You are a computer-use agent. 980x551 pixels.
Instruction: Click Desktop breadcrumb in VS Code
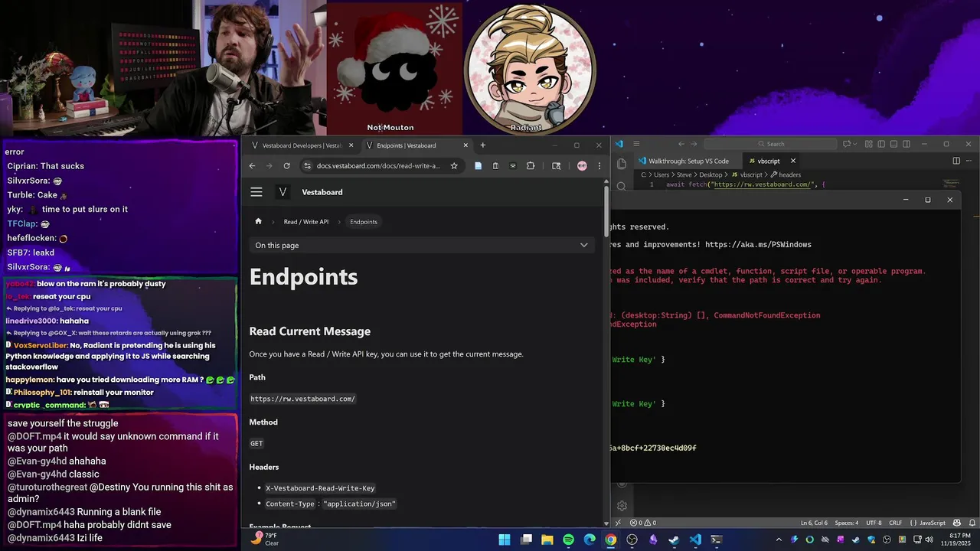click(x=710, y=174)
